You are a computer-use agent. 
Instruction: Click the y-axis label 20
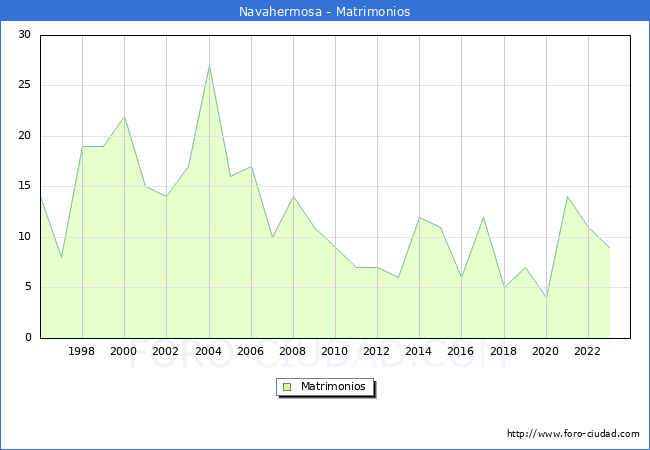click(x=25, y=135)
